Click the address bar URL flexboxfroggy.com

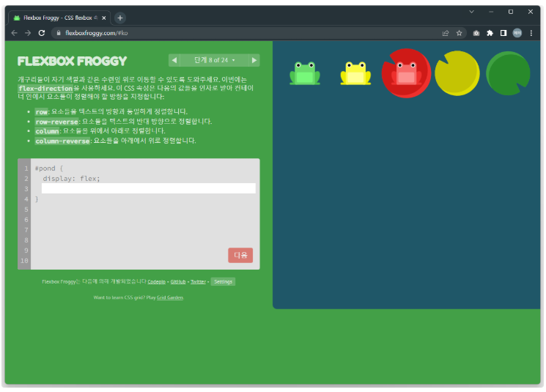(97, 33)
